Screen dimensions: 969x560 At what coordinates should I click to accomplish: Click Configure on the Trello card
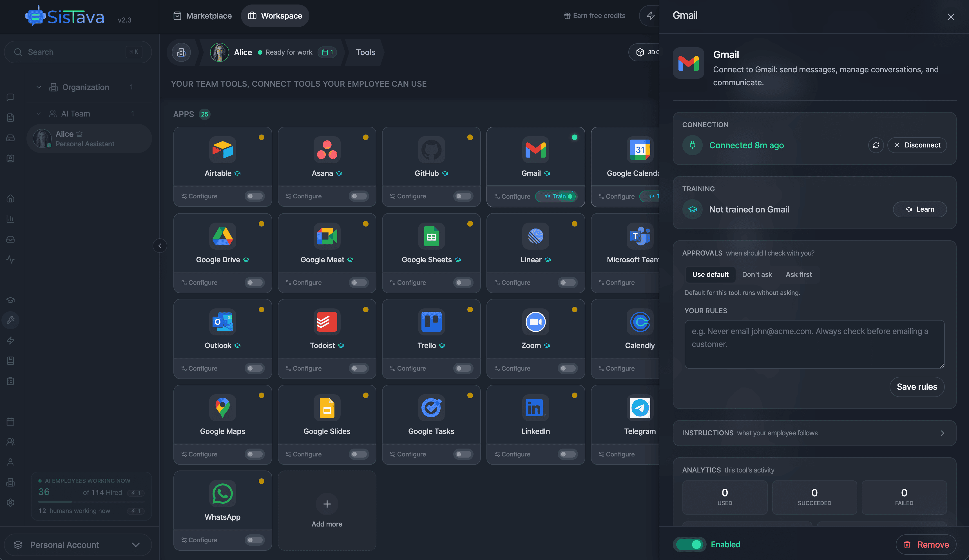pyautogui.click(x=408, y=368)
